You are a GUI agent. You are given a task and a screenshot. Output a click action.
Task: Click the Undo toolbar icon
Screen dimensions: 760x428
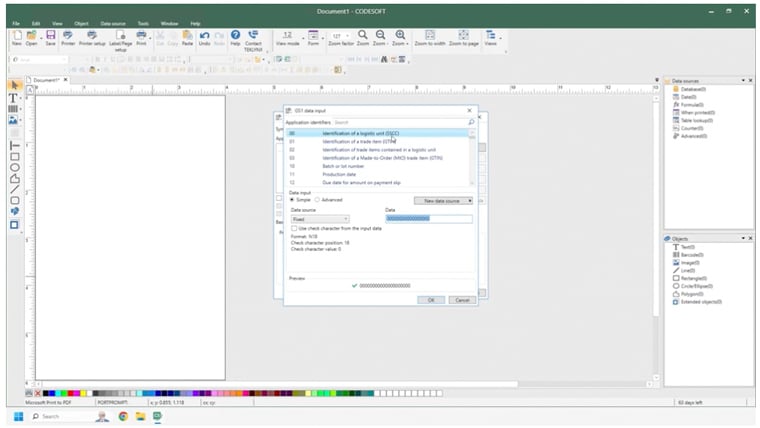(204, 36)
